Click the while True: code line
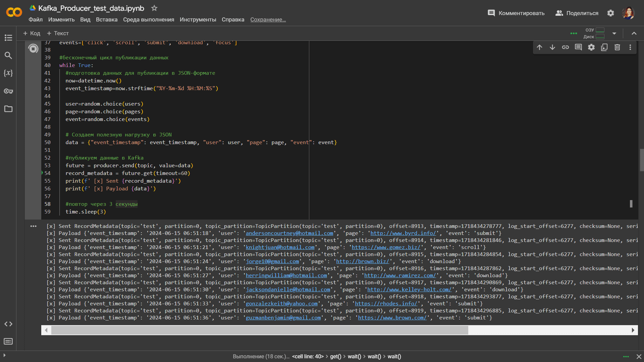The height and width of the screenshot is (362, 644). click(x=76, y=65)
